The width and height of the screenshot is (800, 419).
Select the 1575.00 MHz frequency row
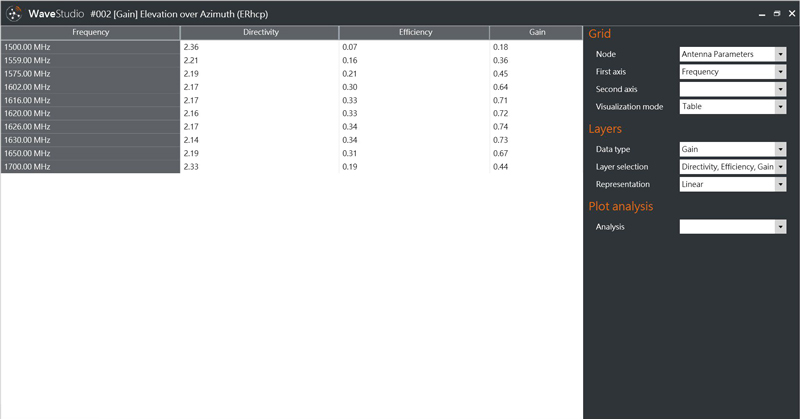point(90,73)
